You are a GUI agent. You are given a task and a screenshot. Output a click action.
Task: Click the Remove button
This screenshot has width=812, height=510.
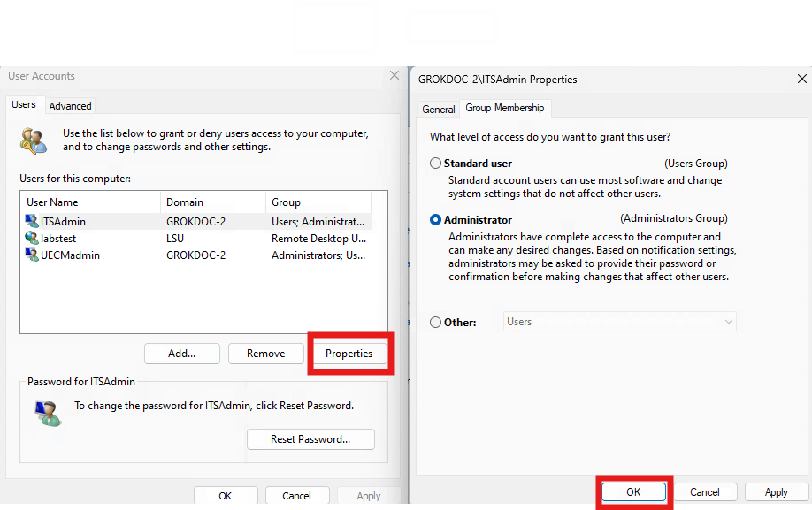click(265, 353)
